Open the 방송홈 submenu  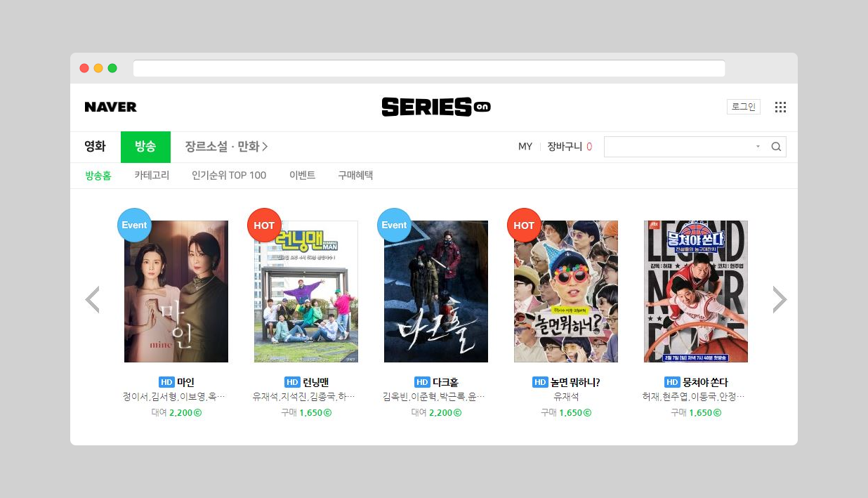[x=98, y=176]
